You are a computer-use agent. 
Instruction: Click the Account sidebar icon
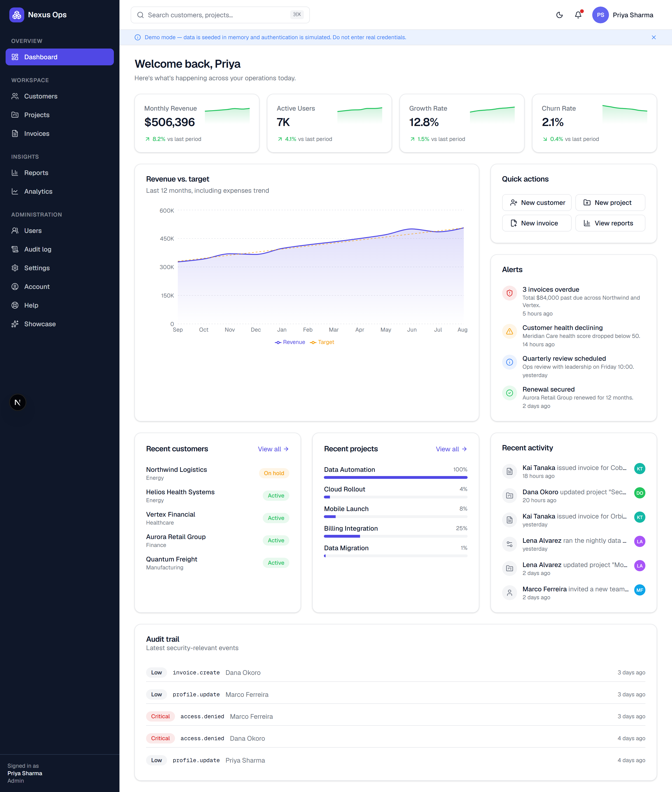click(x=15, y=287)
